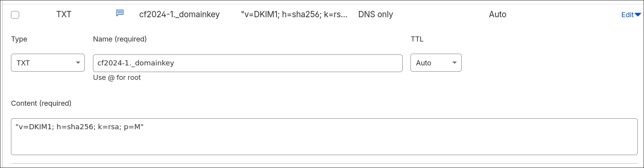The image size is (644, 168).
Task: Click the 'Use @ for root' hint text
Action: [x=117, y=78]
